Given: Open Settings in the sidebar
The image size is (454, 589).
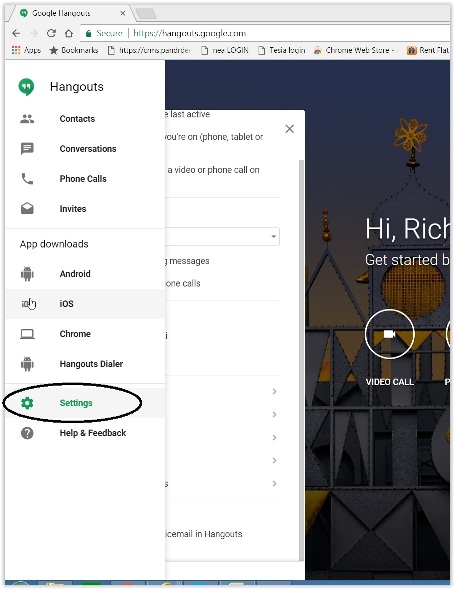Looking at the screenshot, I should 85,403.
